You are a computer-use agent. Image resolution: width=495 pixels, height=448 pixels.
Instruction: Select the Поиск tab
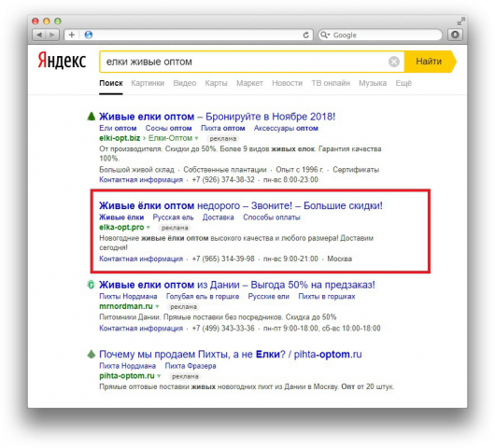tap(111, 83)
